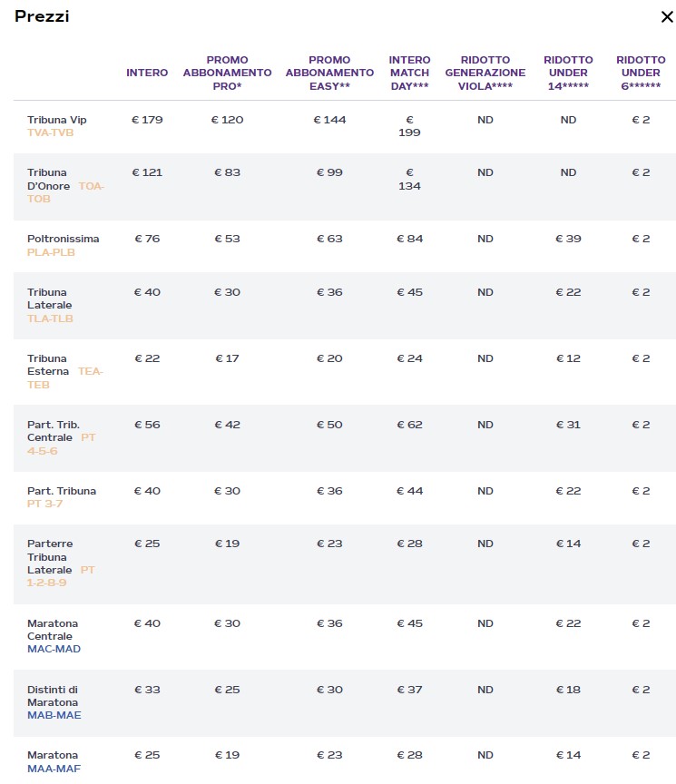The image size is (676, 784).
Task: Open the MAC-MAD sector link
Action: coord(54,649)
